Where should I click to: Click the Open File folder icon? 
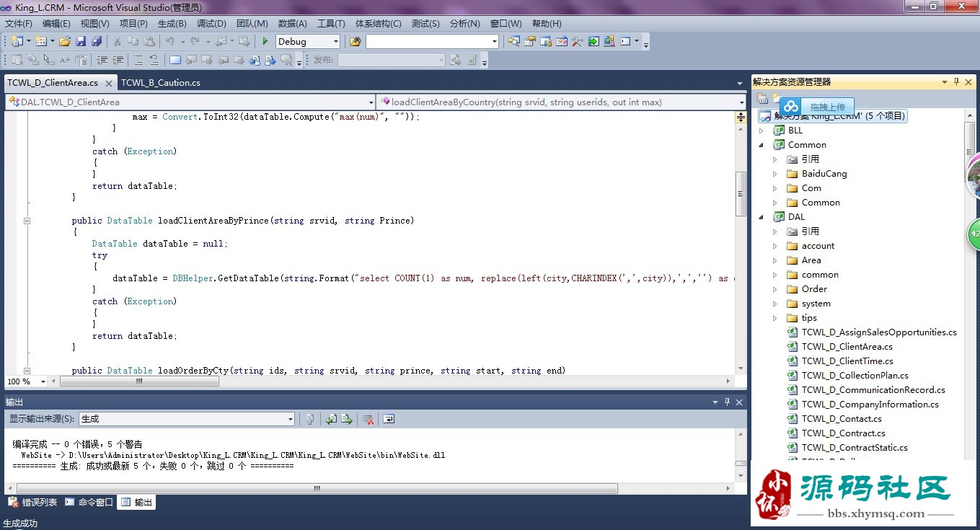click(65, 41)
